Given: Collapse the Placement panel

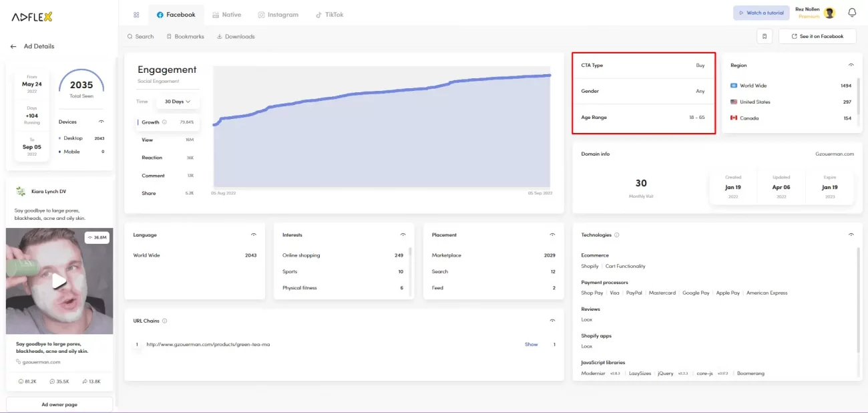Looking at the screenshot, I should pos(553,235).
